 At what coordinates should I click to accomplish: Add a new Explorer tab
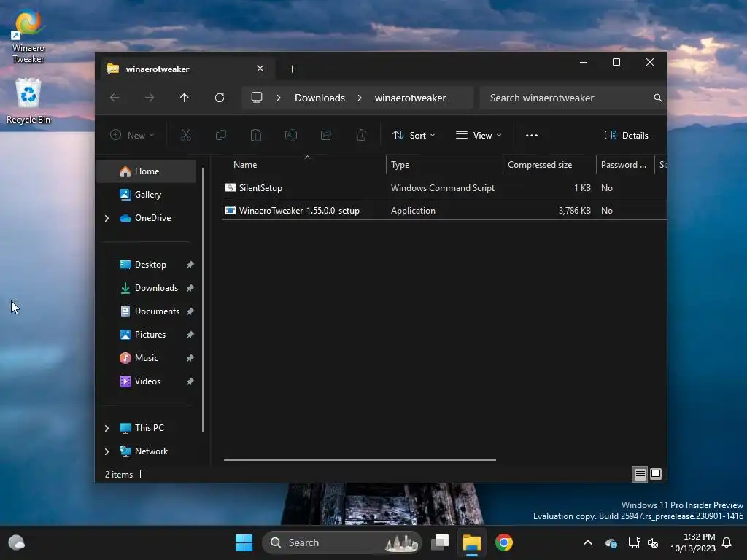coord(292,69)
